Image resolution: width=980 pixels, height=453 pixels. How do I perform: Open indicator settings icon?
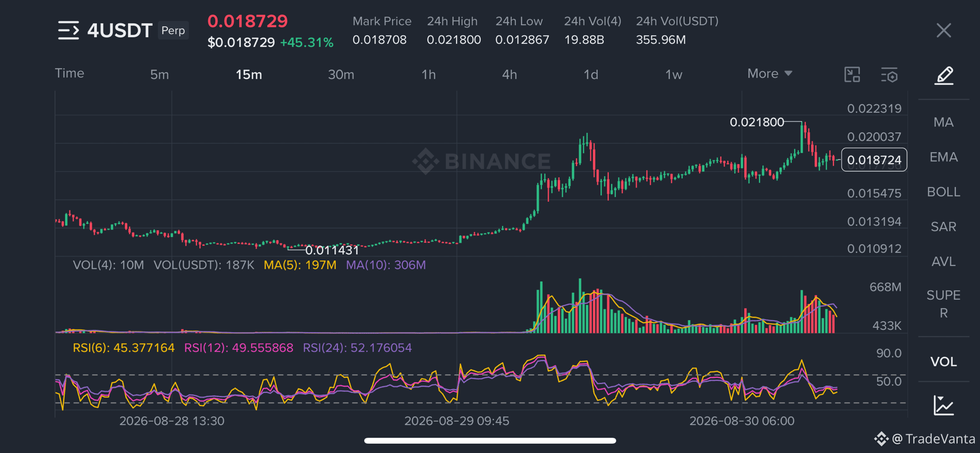coord(889,75)
